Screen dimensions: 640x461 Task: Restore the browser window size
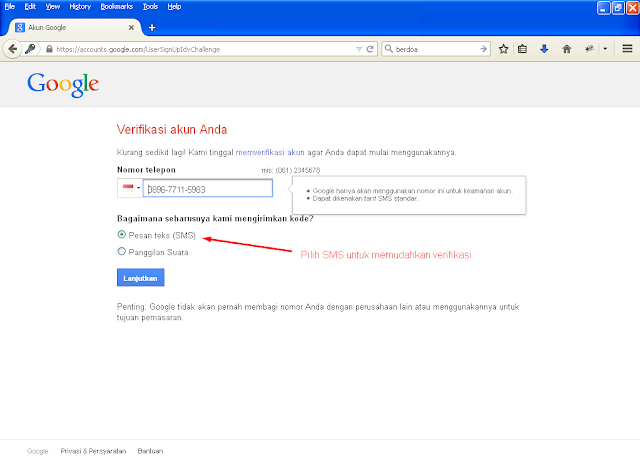pos(618,8)
